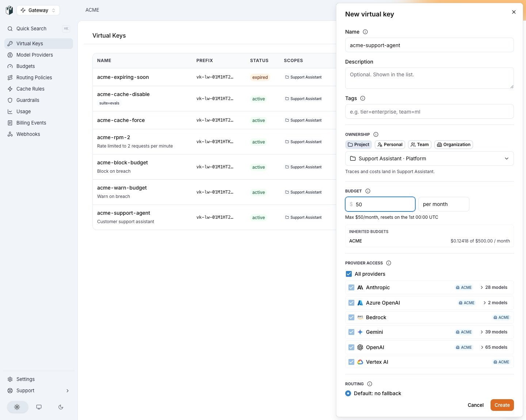Click the Settings gear icon in sidebar
Viewport: 526px width, 420px height.
tap(10, 379)
